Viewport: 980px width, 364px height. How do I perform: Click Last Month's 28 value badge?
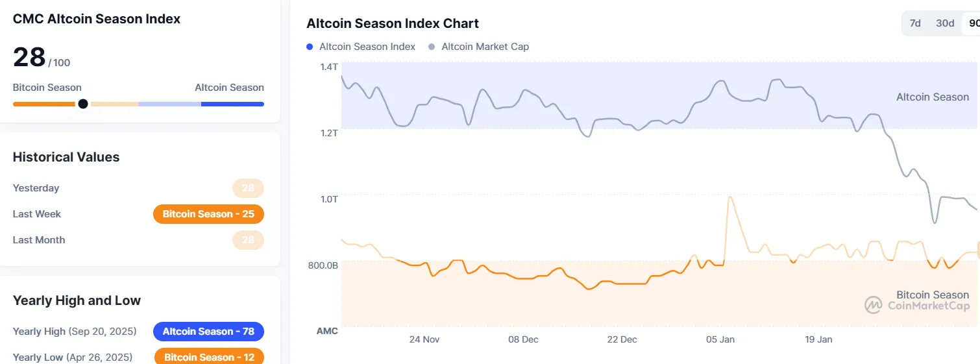tap(248, 240)
